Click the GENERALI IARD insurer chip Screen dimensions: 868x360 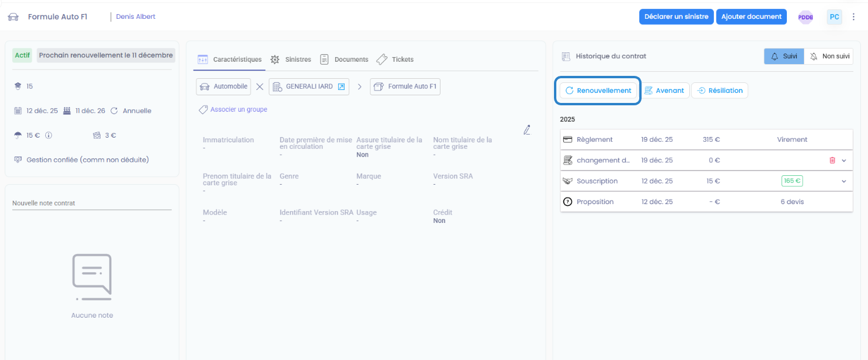pyautogui.click(x=309, y=86)
